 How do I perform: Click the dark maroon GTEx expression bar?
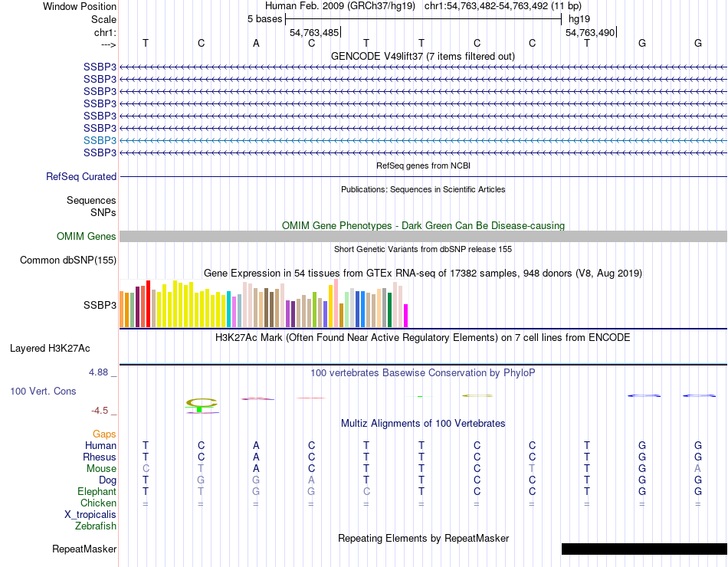[x=137, y=307]
